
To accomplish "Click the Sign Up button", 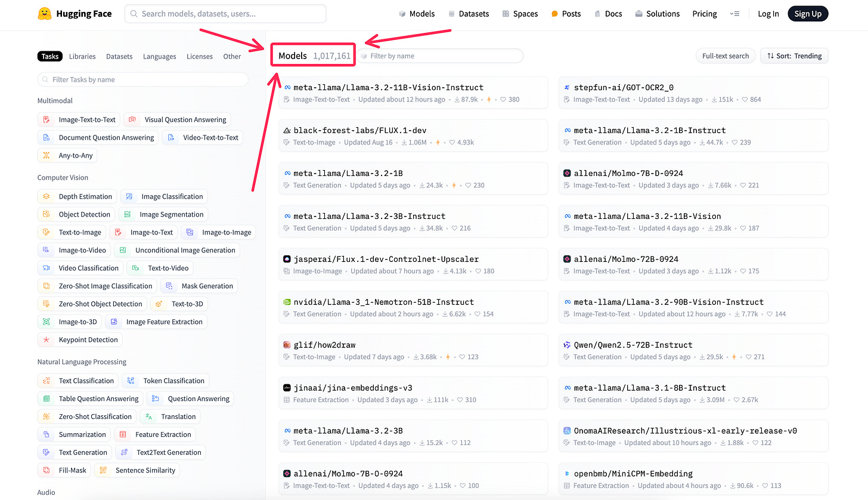I will [808, 14].
